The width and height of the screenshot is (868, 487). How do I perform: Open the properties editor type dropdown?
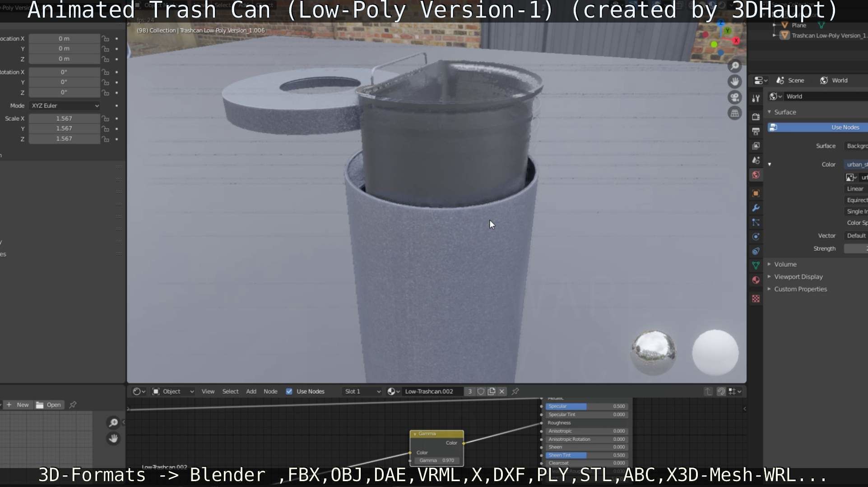click(761, 80)
